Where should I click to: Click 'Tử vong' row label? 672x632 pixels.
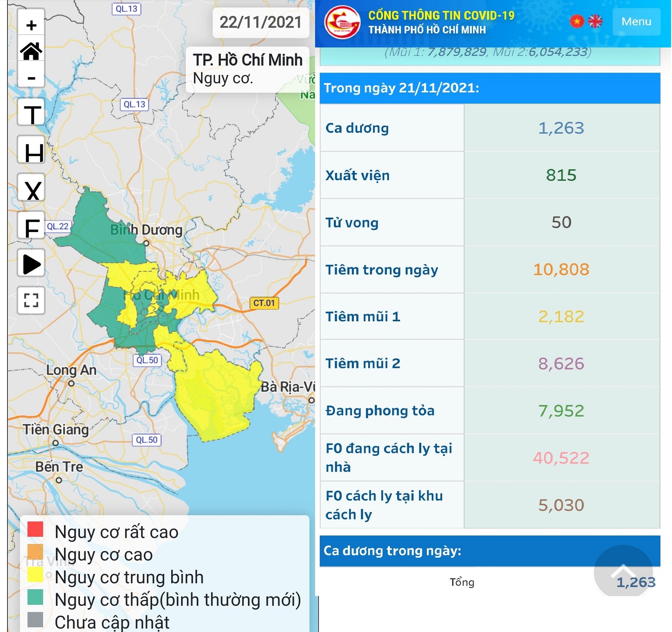(x=352, y=223)
